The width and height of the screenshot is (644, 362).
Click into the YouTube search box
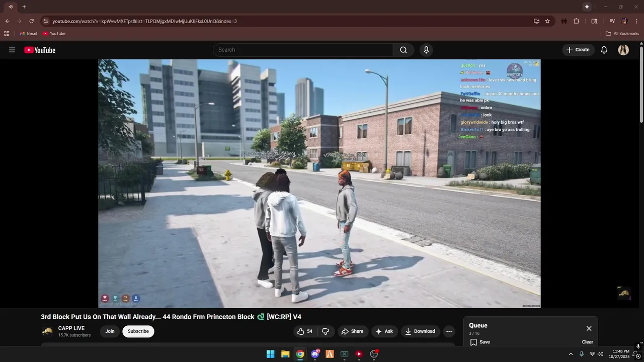(x=303, y=50)
